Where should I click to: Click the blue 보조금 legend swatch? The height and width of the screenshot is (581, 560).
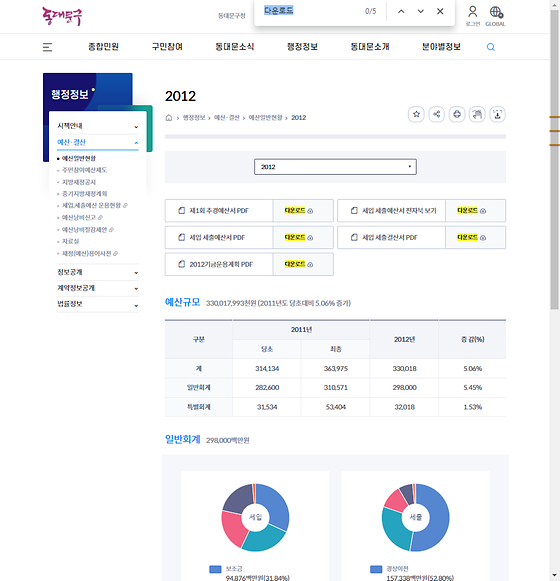(215, 569)
